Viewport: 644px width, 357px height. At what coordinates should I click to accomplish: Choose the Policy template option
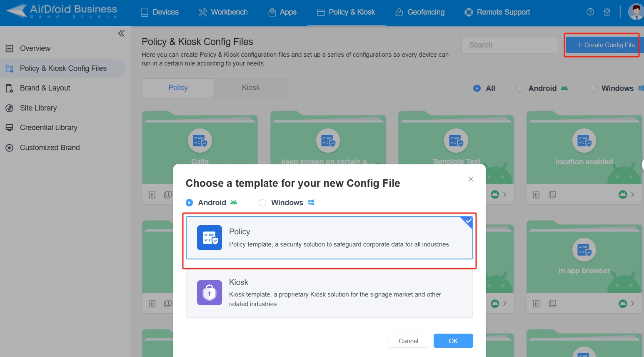pyautogui.click(x=329, y=238)
